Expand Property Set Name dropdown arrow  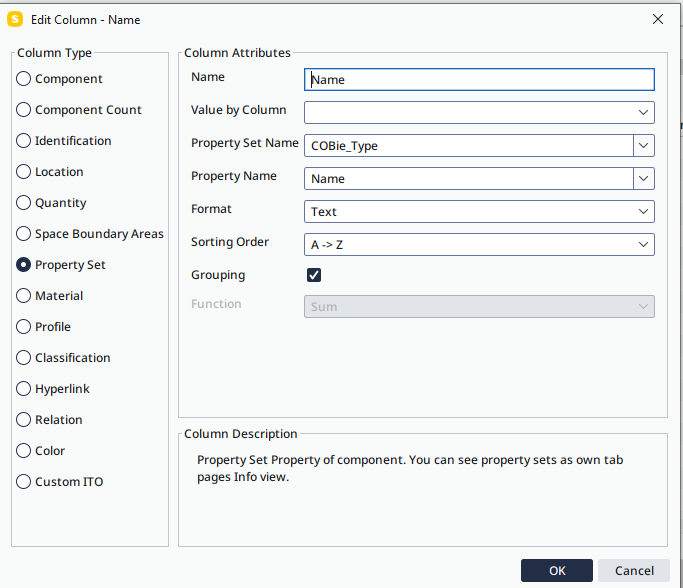tap(644, 145)
